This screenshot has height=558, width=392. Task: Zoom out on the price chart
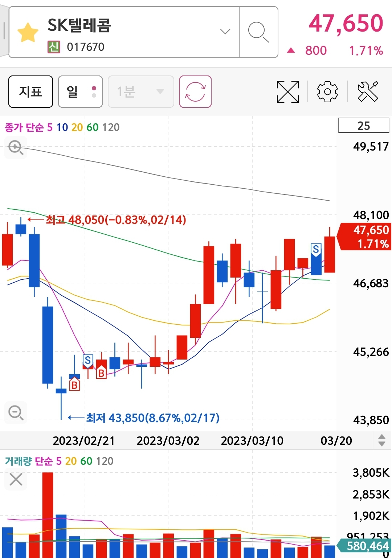tap(16, 413)
